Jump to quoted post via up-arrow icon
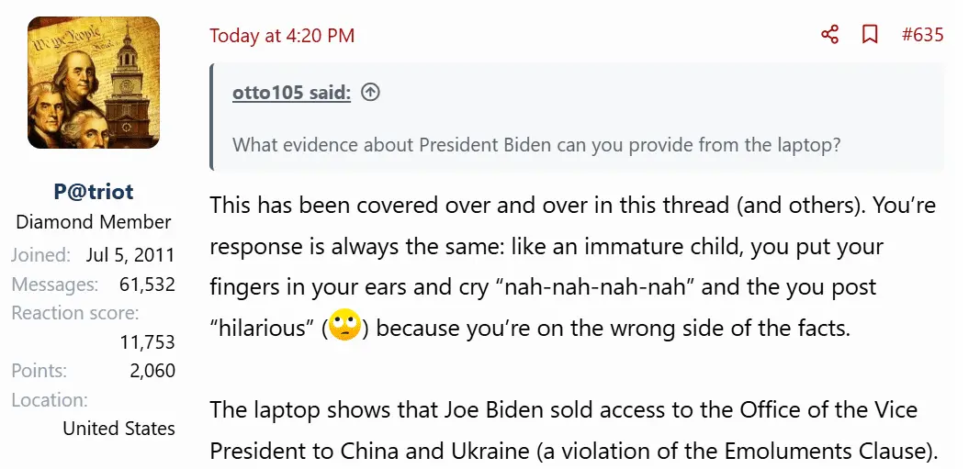The height and width of the screenshot is (469, 980). (370, 92)
